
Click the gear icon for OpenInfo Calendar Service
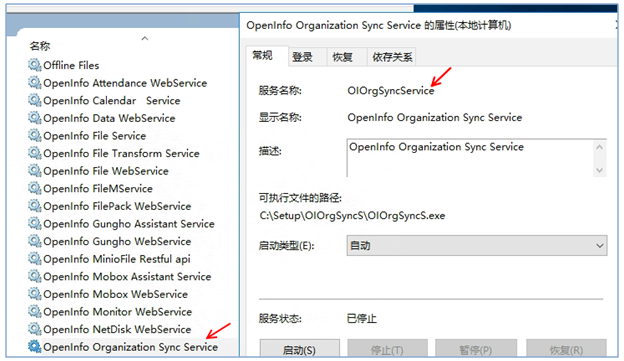(35, 100)
